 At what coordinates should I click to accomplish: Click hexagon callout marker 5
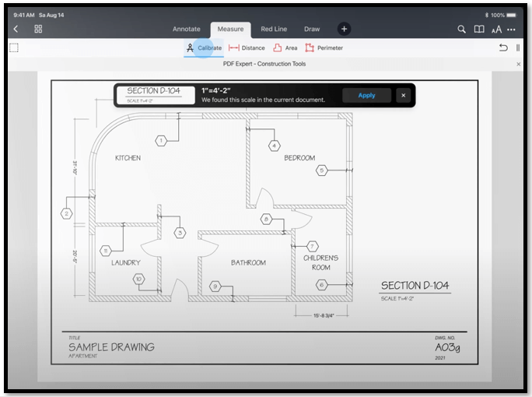point(322,170)
